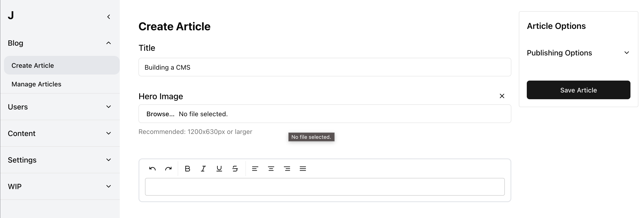Collapse the sidebar with the arrow
Image resolution: width=644 pixels, height=218 pixels.
pyautogui.click(x=109, y=17)
